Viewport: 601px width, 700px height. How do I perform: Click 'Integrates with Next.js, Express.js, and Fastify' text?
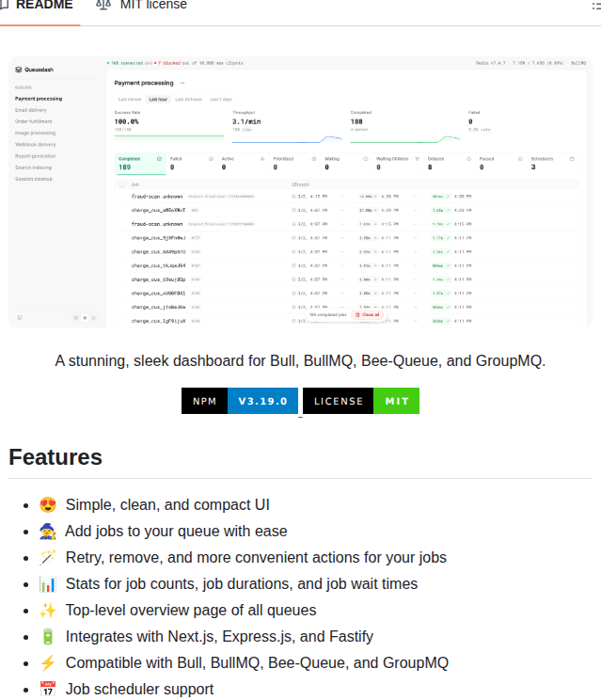[x=219, y=637]
